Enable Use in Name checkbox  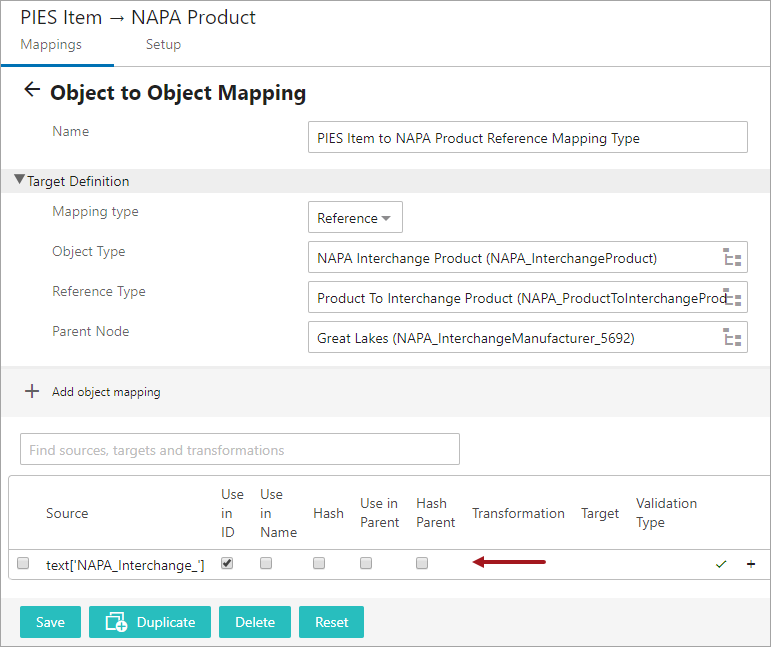tap(266, 563)
